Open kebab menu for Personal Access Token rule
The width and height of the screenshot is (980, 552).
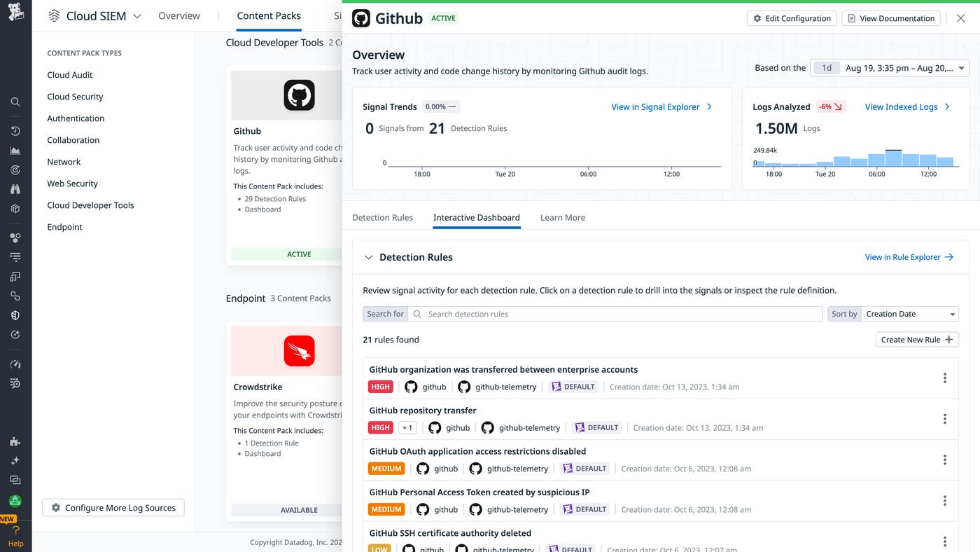coord(944,501)
